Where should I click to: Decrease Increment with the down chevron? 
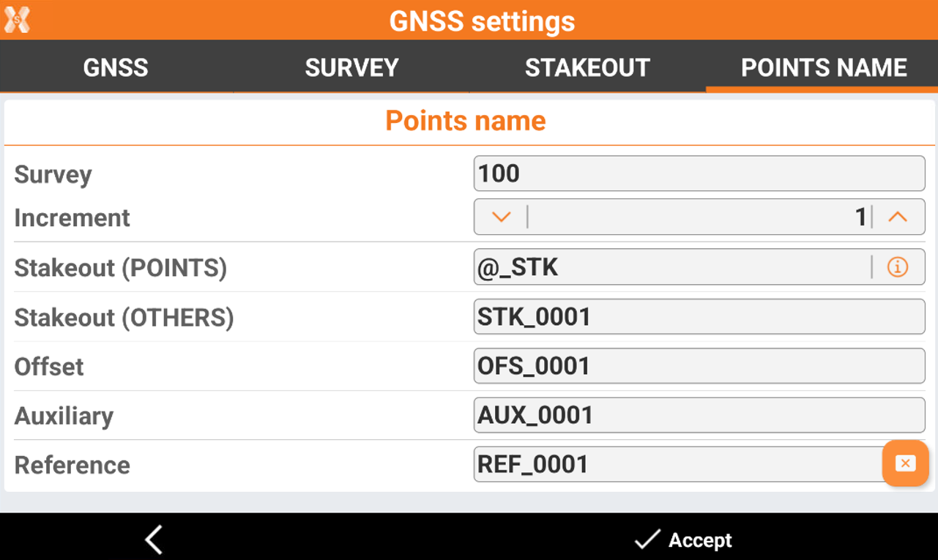(501, 217)
